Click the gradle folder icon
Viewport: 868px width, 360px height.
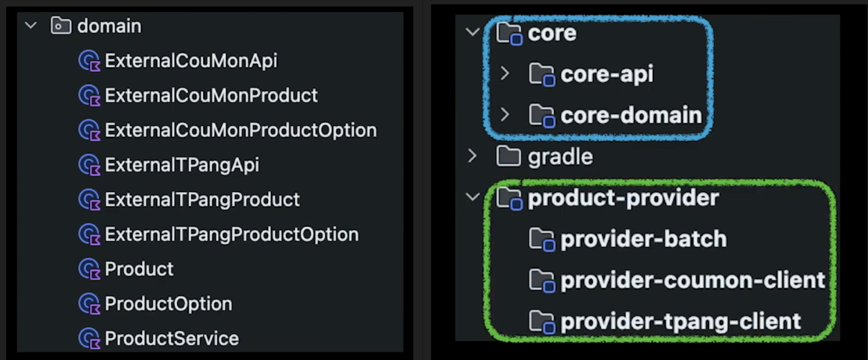point(508,157)
